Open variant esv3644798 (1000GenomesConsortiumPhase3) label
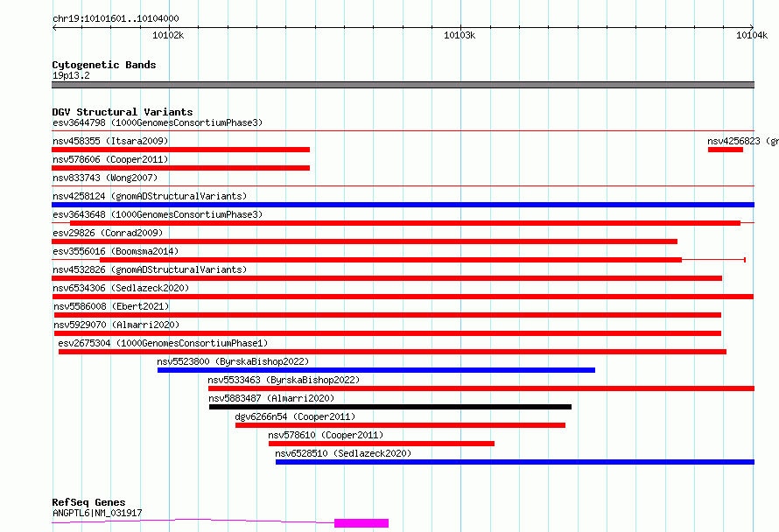 tap(158, 122)
